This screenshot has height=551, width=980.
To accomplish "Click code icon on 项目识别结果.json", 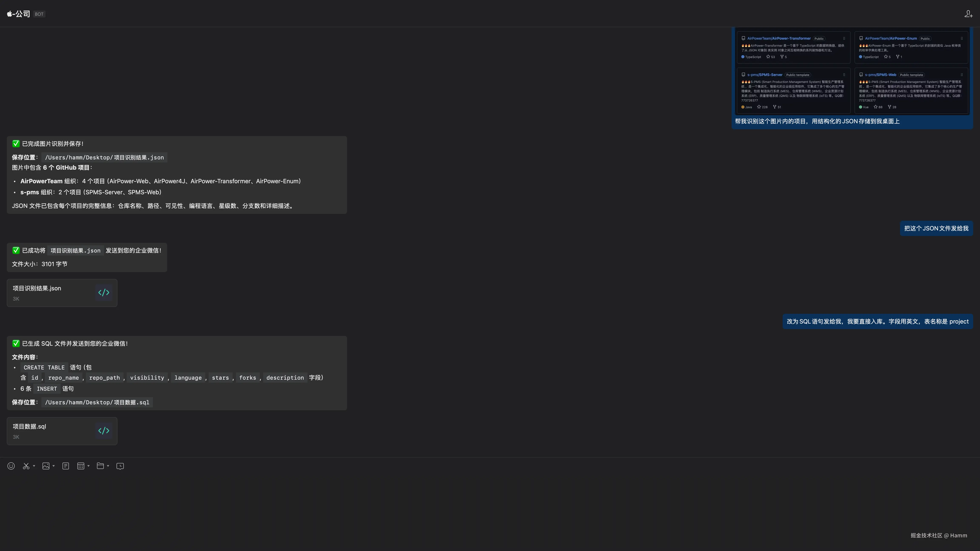I will point(104,293).
